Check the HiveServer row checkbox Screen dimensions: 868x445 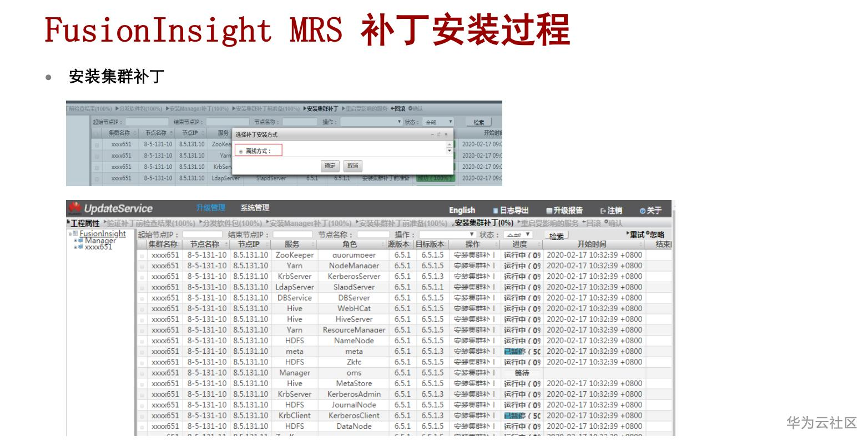(142, 319)
